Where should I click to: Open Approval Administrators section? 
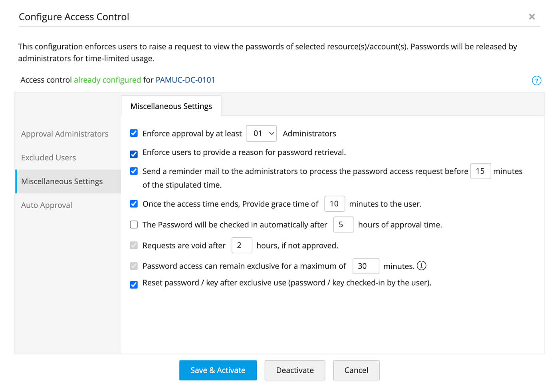pyautogui.click(x=65, y=134)
